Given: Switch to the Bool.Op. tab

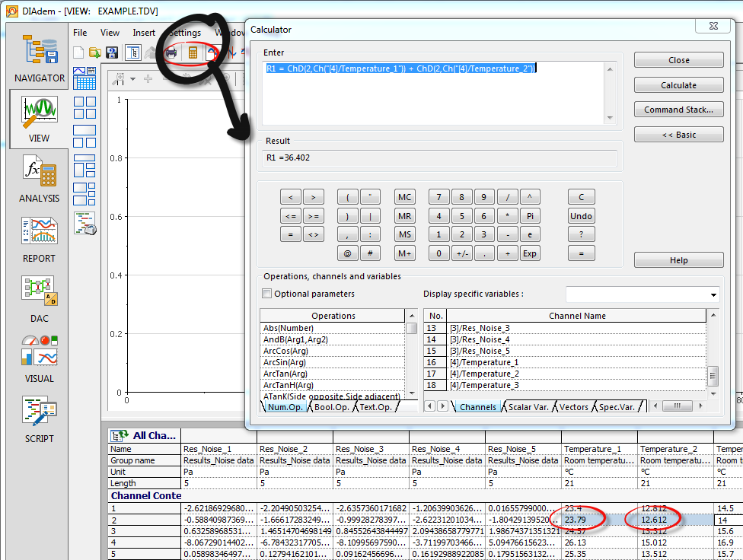Looking at the screenshot, I should tap(331, 407).
